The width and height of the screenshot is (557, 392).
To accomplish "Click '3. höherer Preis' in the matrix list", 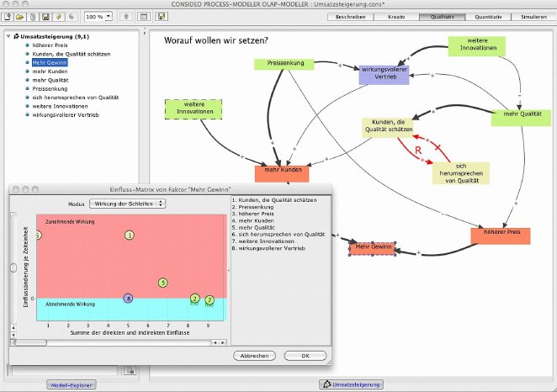I will (252, 214).
